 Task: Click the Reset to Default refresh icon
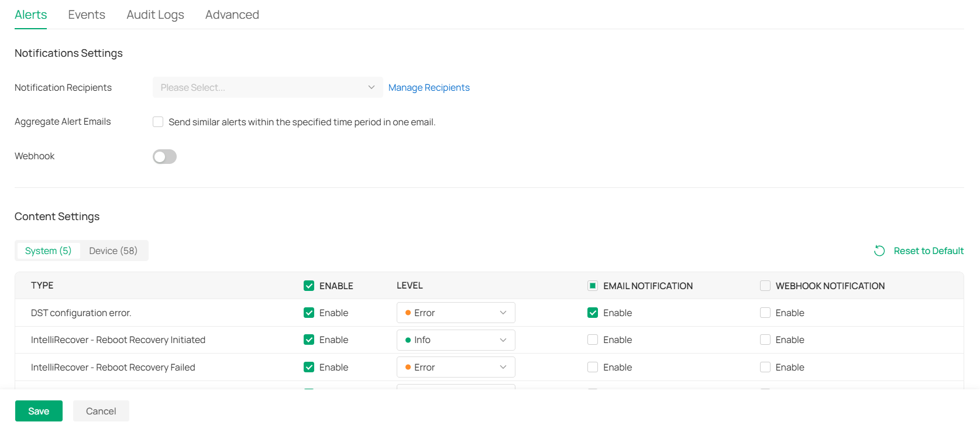click(x=879, y=251)
